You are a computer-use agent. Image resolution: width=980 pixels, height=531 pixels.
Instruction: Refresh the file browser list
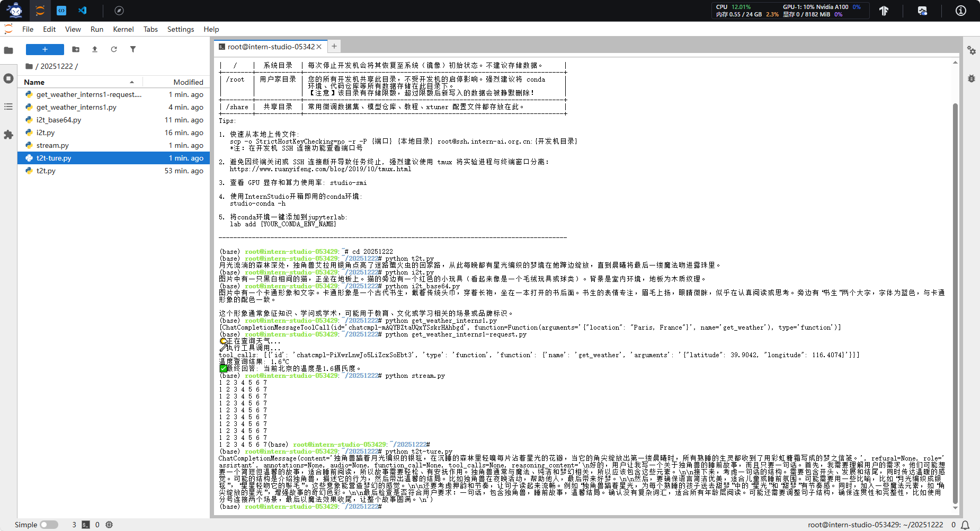(114, 49)
